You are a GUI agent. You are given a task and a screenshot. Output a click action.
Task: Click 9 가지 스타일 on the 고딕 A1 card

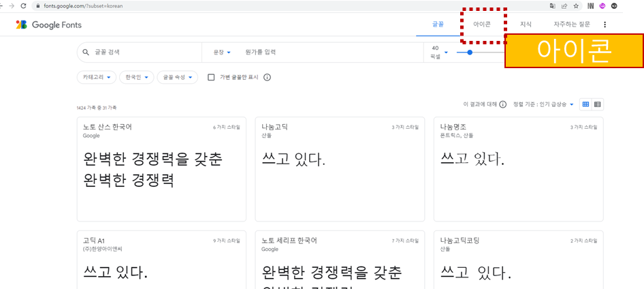click(x=227, y=241)
